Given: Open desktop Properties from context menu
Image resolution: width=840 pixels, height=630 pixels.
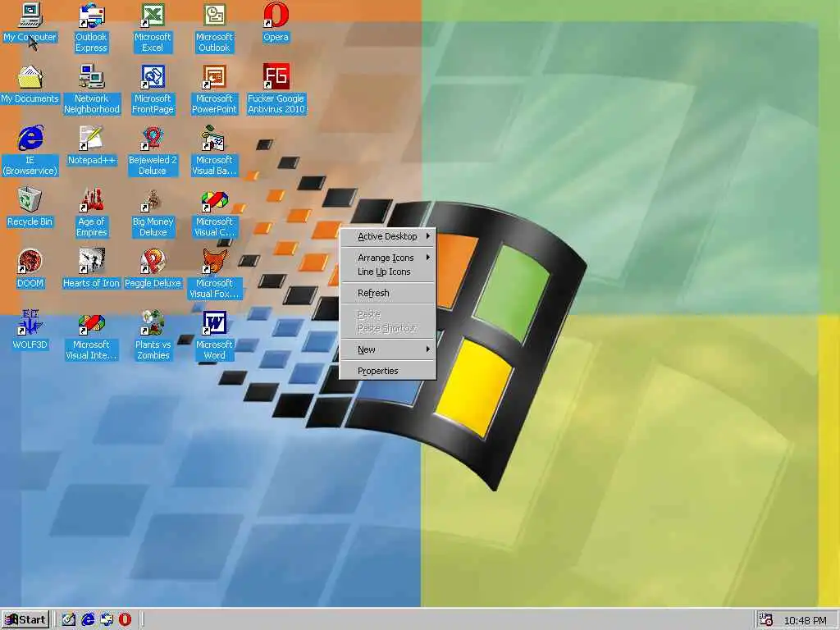Looking at the screenshot, I should (388, 371).
